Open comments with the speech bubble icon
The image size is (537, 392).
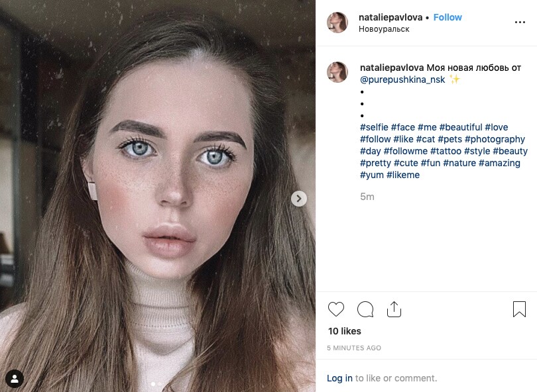pyautogui.click(x=365, y=309)
